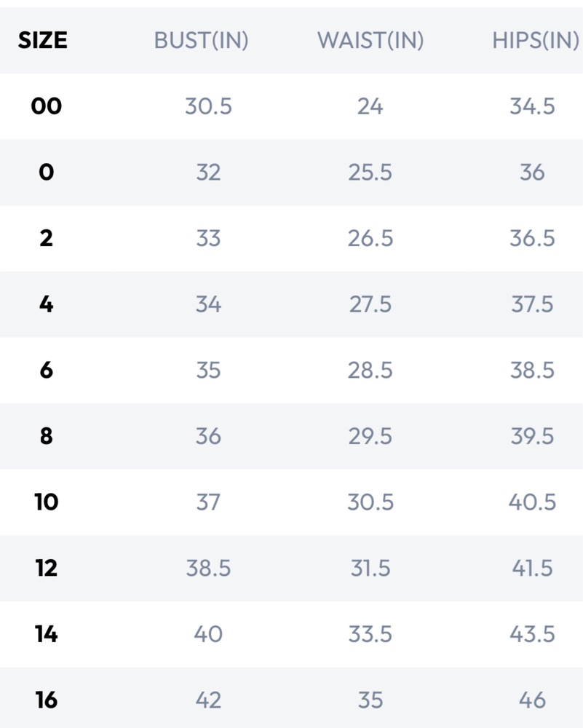Select size 6 row label
583x728 pixels.
coord(47,370)
